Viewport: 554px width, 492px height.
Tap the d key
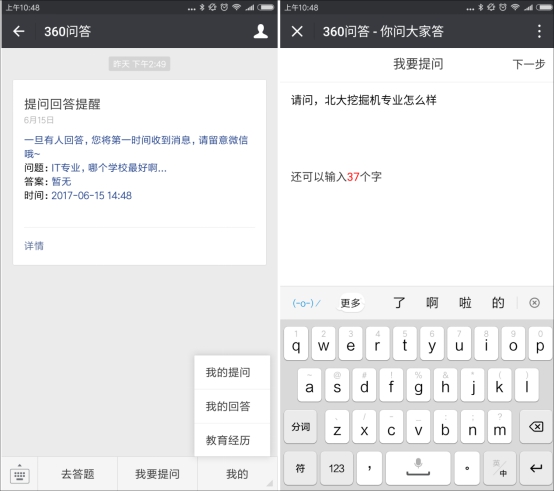pyautogui.click(x=364, y=385)
